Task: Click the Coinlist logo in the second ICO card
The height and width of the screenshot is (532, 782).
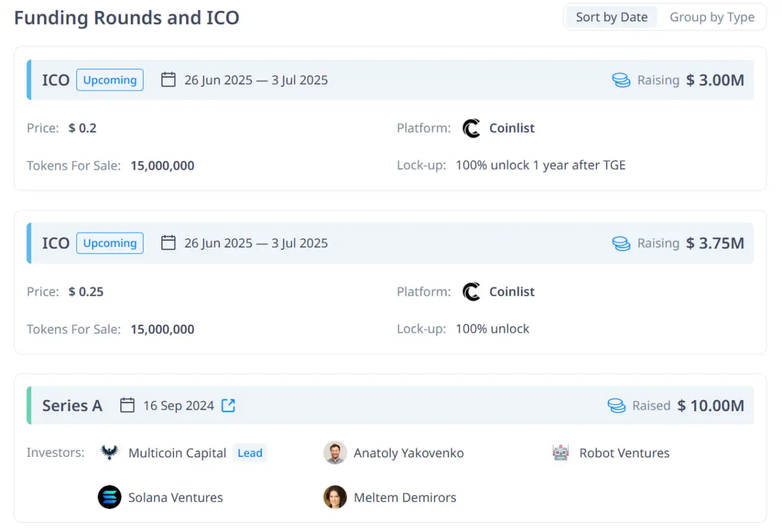Action: pyautogui.click(x=471, y=292)
